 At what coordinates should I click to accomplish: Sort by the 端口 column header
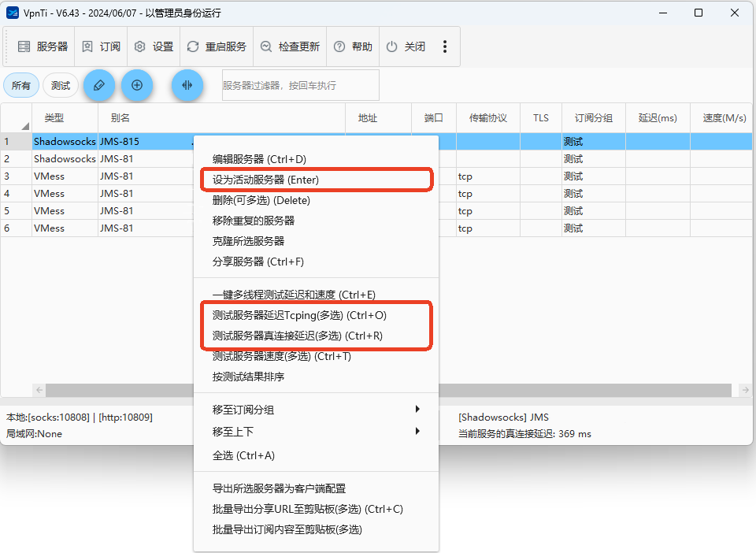click(433, 118)
